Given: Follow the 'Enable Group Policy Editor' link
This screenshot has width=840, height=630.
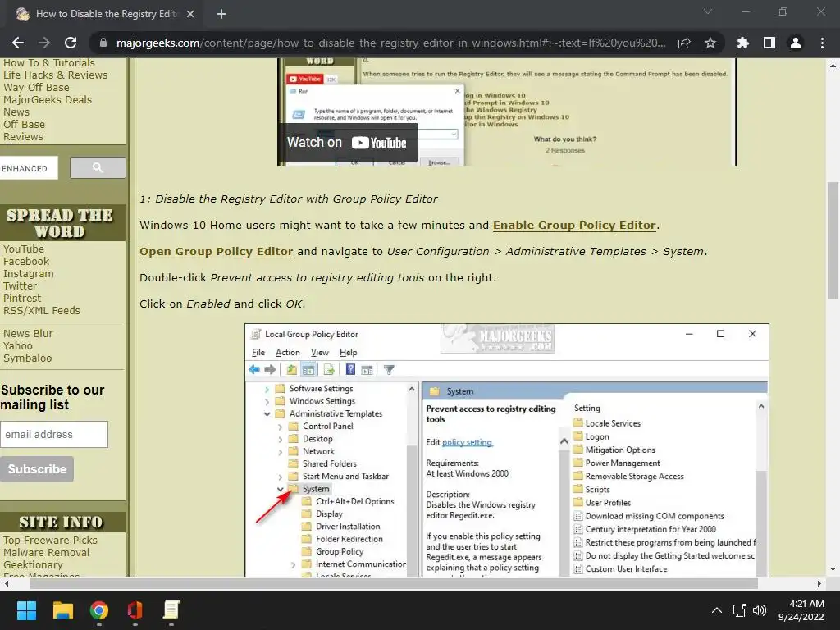Looking at the screenshot, I should (574, 225).
